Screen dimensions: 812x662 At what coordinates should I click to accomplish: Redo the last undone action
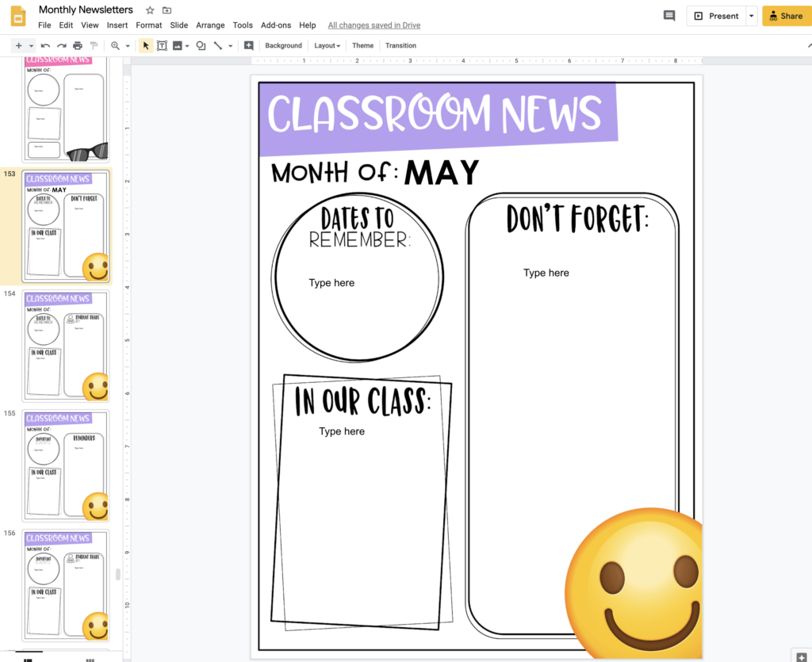pyautogui.click(x=62, y=45)
